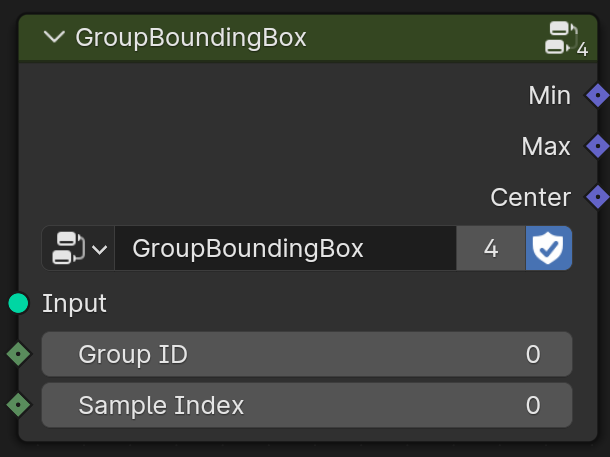The width and height of the screenshot is (610, 457).
Task: Click the Min output label
Action: (x=549, y=96)
